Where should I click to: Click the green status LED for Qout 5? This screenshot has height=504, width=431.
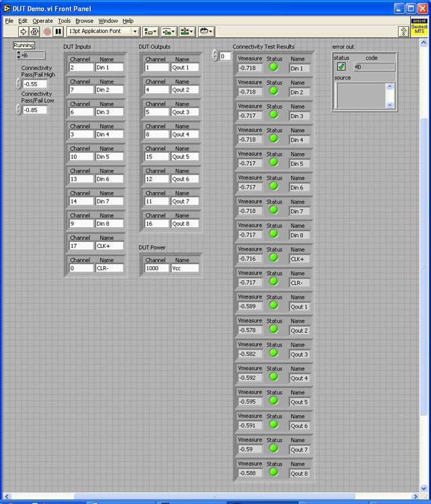[273, 400]
